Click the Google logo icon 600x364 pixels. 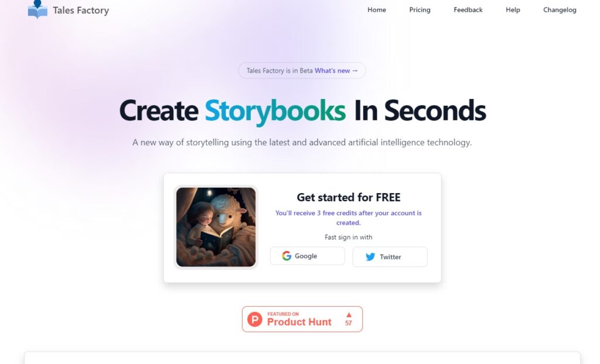click(x=287, y=256)
